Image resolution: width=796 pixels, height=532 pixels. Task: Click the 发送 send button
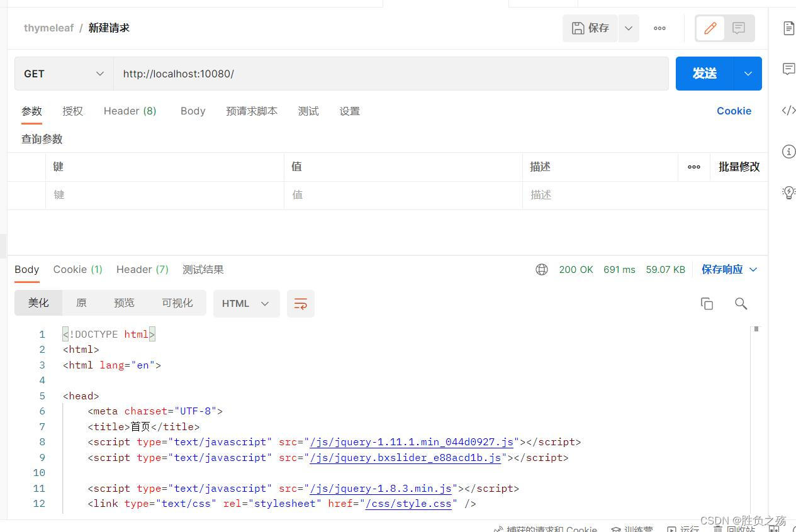705,74
